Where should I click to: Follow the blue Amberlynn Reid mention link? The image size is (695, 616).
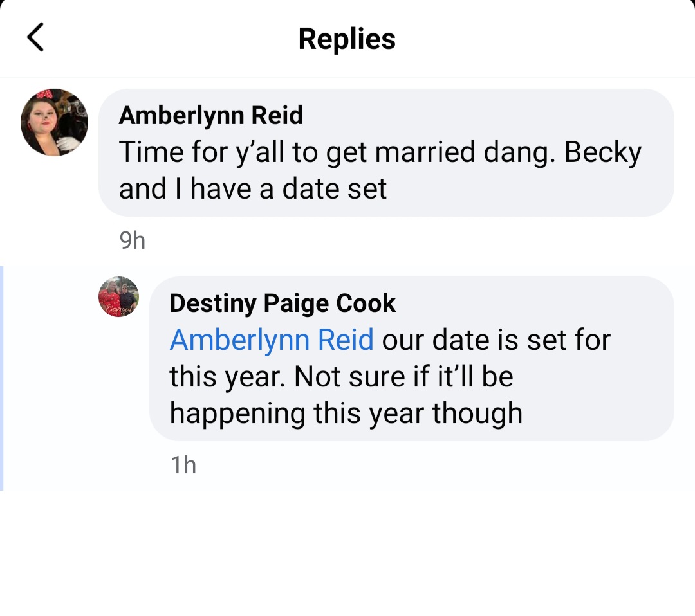pos(272,340)
